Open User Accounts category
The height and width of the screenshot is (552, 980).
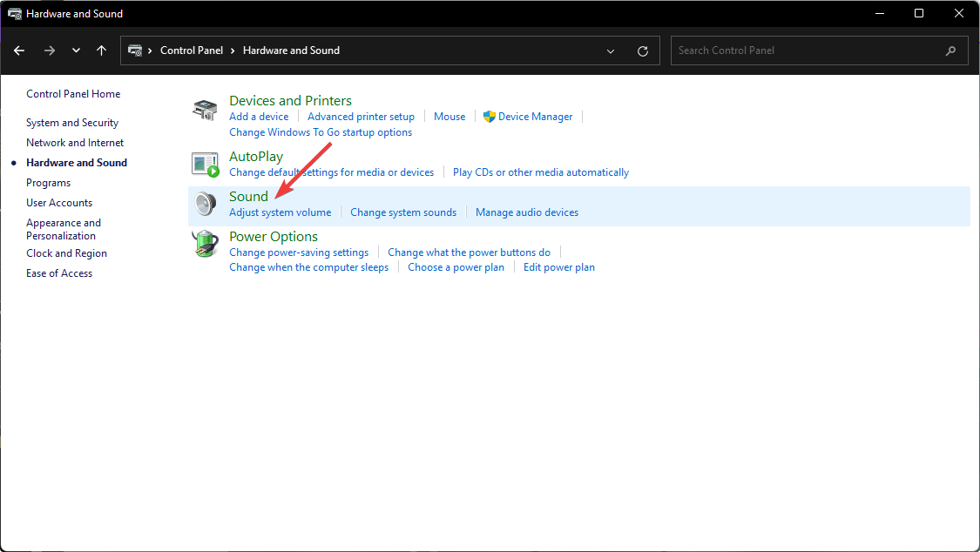tap(59, 202)
